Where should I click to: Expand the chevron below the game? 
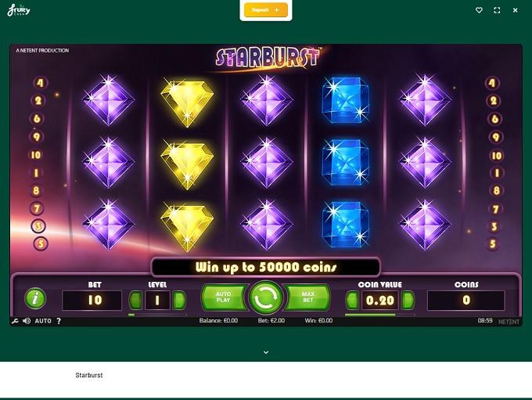pos(266,352)
